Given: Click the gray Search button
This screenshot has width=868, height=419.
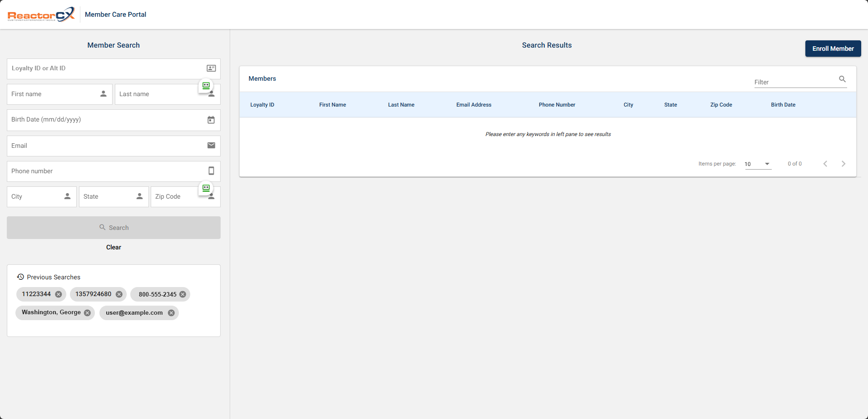Looking at the screenshot, I should (x=113, y=228).
